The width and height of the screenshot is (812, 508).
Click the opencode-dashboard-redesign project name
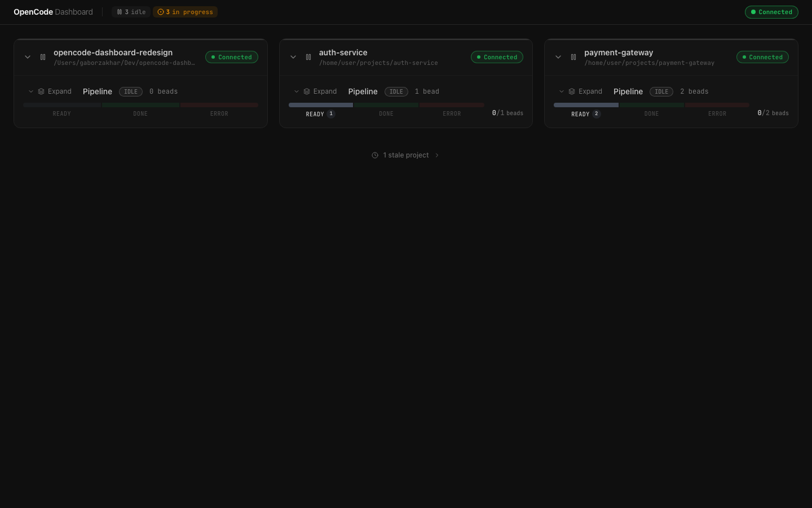(x=113, y=52)
